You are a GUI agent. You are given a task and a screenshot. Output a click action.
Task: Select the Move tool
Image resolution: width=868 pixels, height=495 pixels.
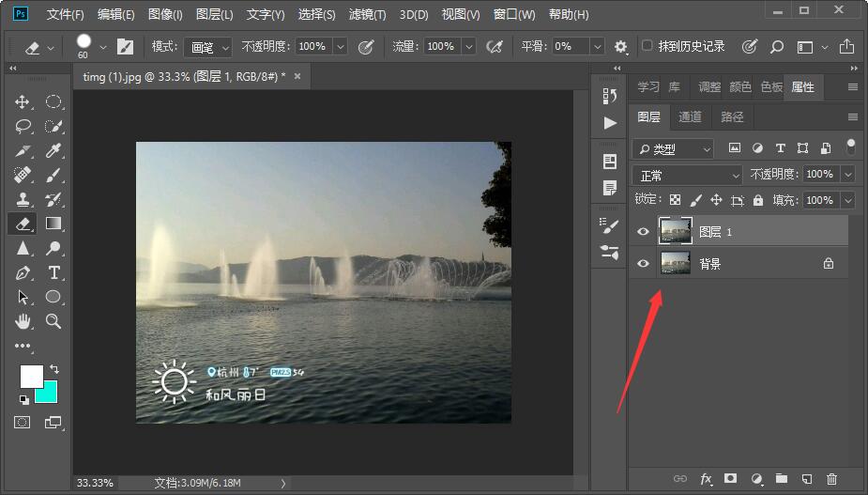tap(23, 102)
